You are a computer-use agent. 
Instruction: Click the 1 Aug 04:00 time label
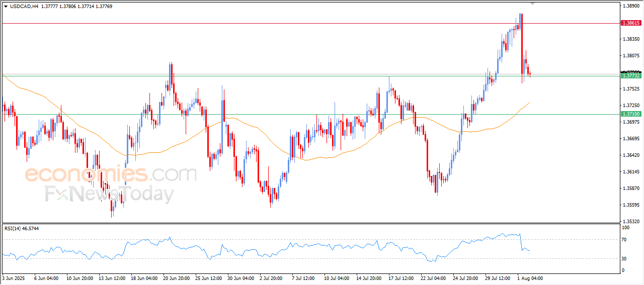pos(530,278)
